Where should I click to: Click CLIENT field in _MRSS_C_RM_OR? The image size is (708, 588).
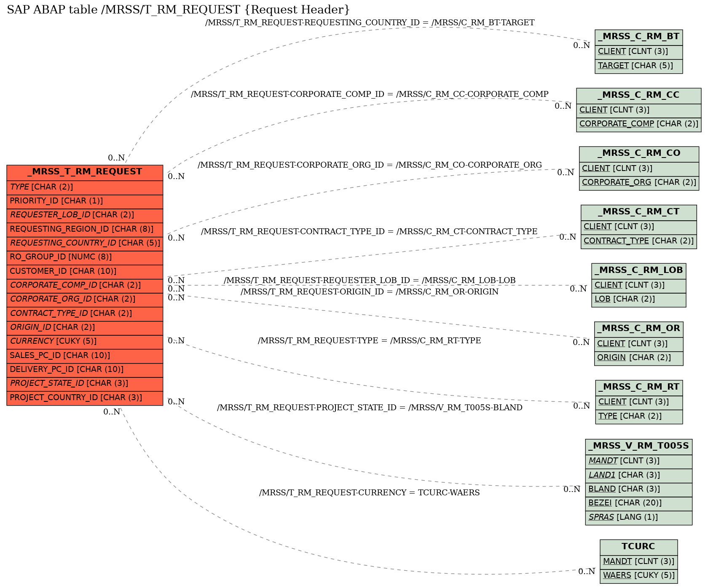click(638, 344)
